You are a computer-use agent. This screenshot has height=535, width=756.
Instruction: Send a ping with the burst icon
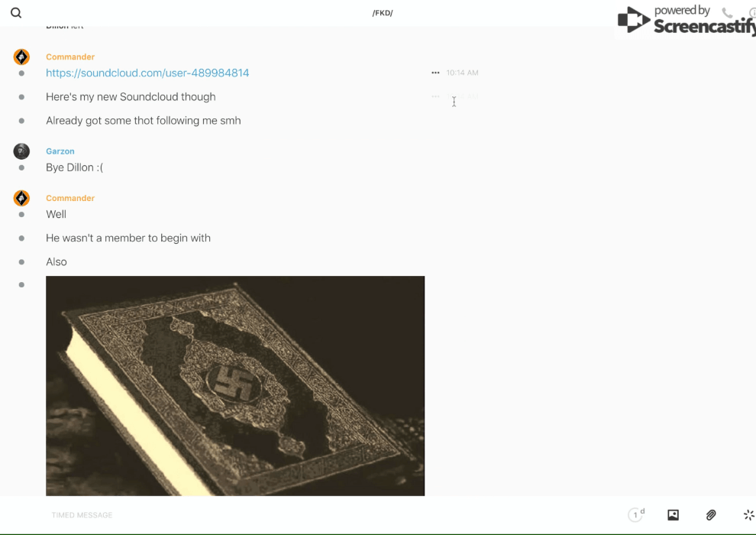[748, 515]
